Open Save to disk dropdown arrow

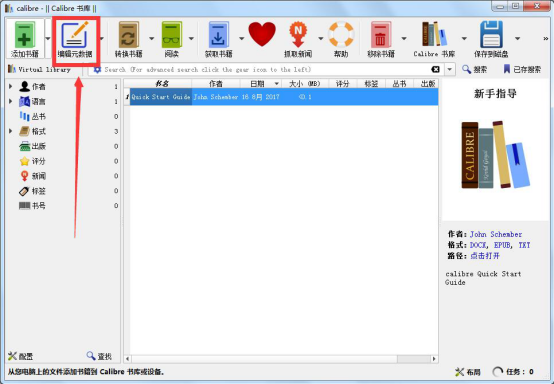517,38
